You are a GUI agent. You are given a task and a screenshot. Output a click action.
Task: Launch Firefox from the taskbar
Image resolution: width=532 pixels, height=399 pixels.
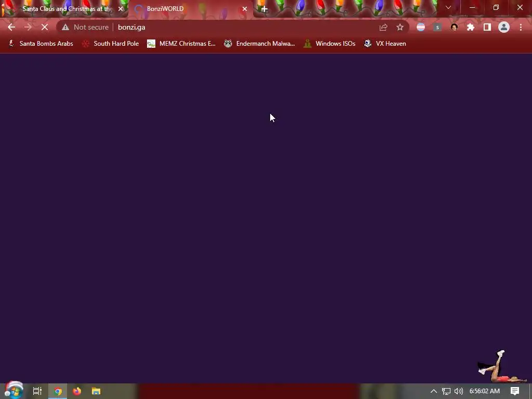[77, 391]
